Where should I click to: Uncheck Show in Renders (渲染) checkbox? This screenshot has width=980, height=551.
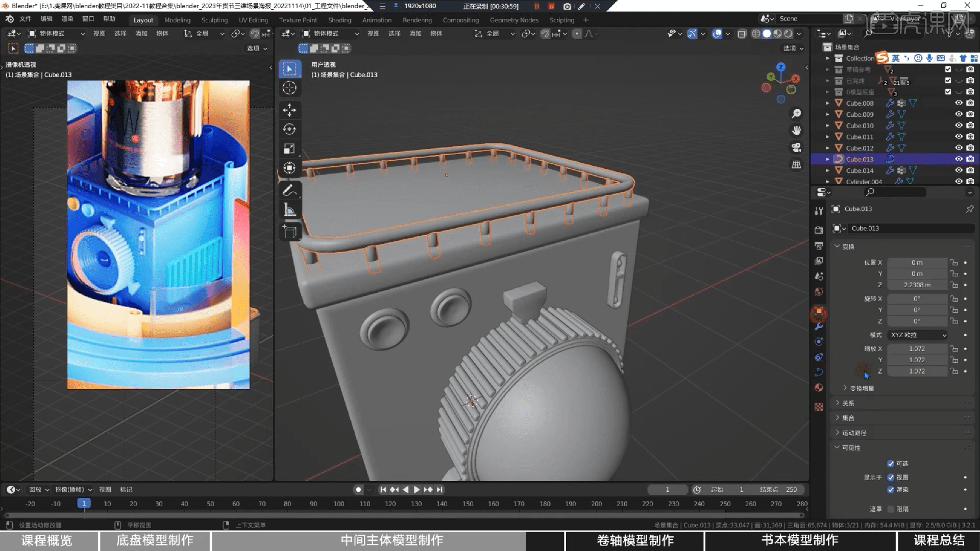tap(891, 489)
